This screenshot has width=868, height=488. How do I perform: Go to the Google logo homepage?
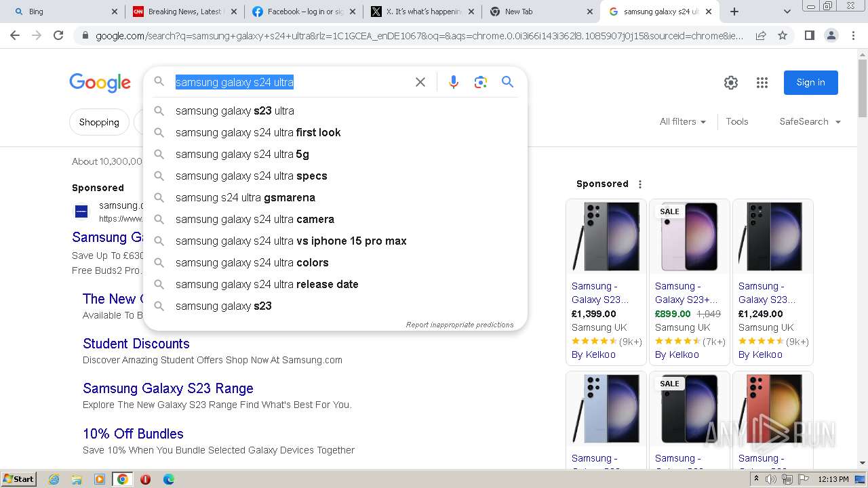pos(100,83)
